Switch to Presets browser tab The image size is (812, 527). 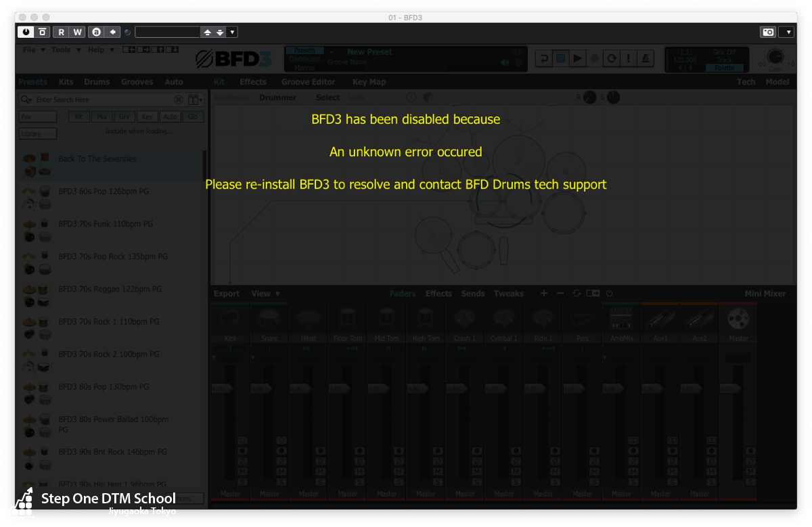tap(32, 82)
